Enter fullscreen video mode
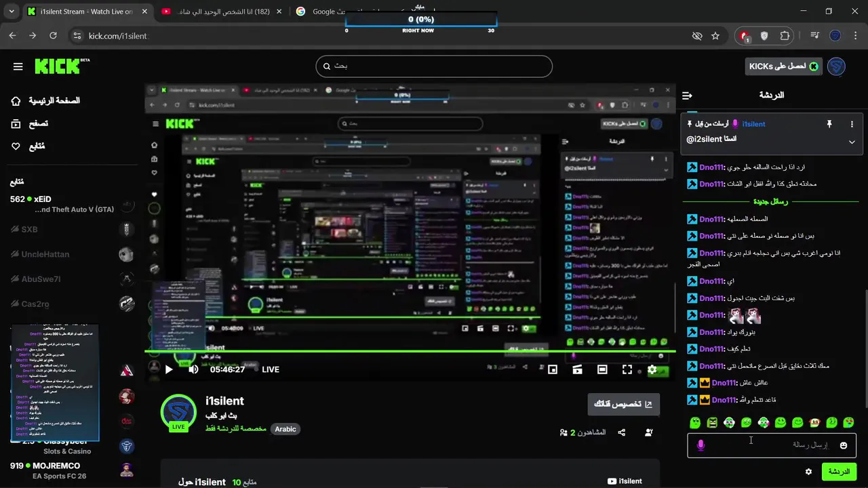This screenshot has width=868, height=488. 627,369
